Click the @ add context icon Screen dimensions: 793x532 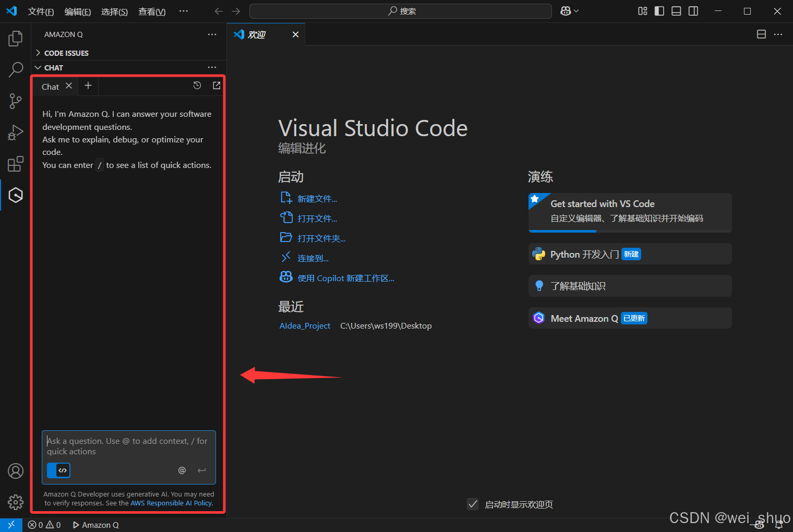(182, 470)
